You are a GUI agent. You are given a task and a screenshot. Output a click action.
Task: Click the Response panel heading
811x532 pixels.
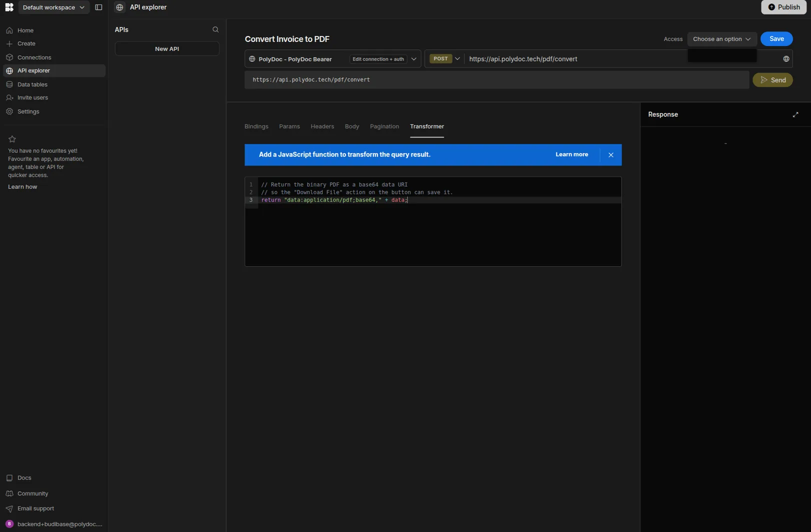663,114
